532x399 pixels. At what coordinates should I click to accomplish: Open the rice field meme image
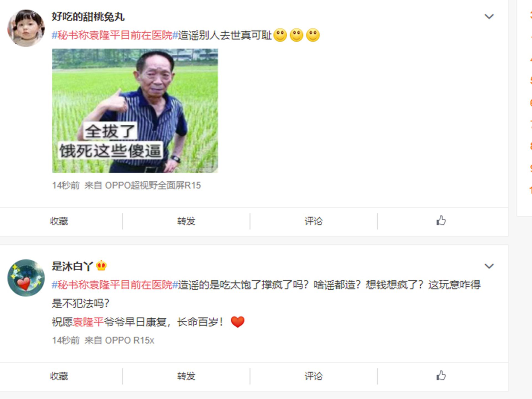tap(135, 111)
